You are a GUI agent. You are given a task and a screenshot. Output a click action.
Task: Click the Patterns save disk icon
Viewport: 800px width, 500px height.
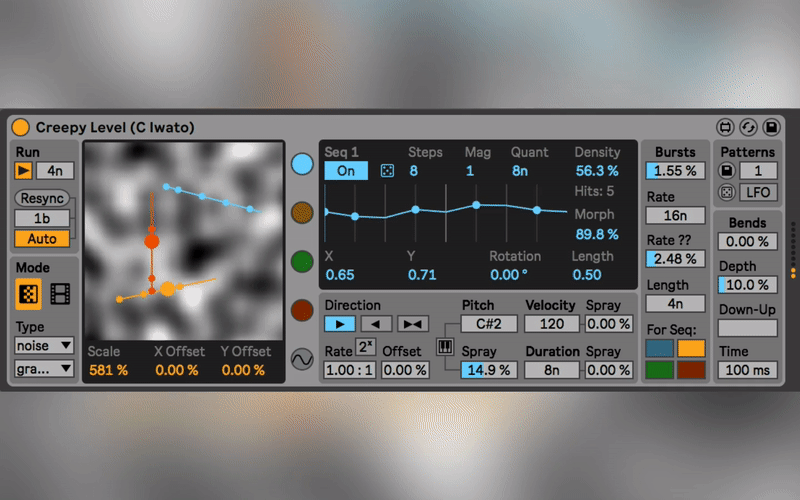[727, 171]
